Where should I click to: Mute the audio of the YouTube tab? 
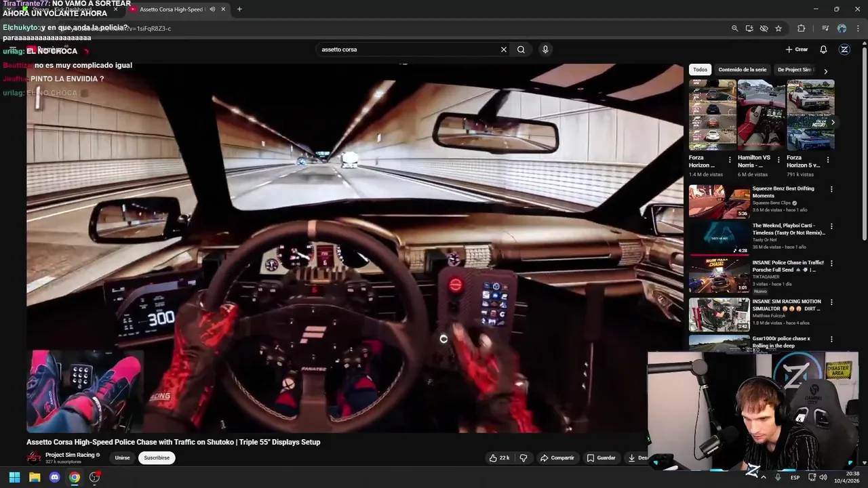(212, 9)
